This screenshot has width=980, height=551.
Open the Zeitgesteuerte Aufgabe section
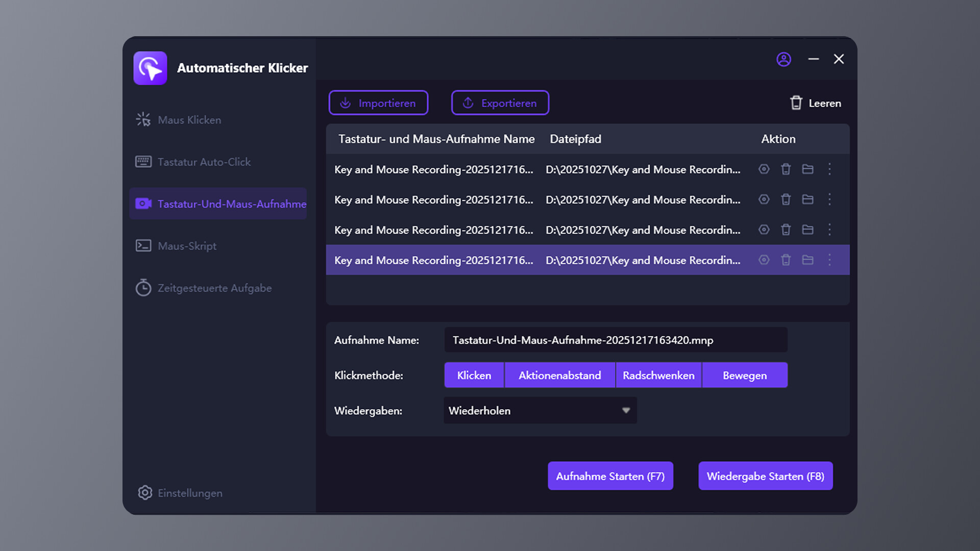point(214,288)
